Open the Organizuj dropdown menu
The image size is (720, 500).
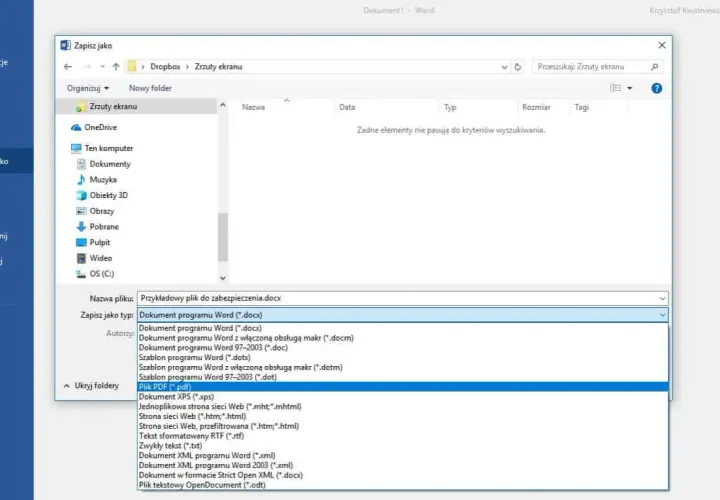point(88,88)
